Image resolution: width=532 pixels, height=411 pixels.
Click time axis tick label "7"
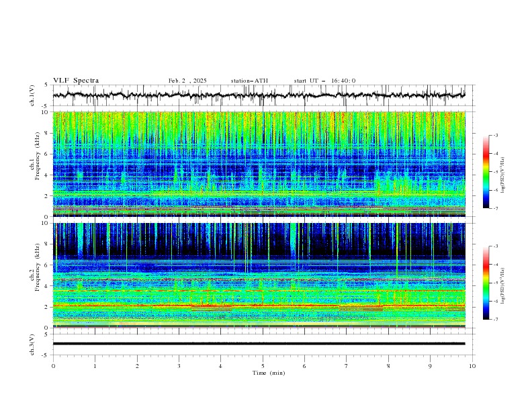click(347, 366)
